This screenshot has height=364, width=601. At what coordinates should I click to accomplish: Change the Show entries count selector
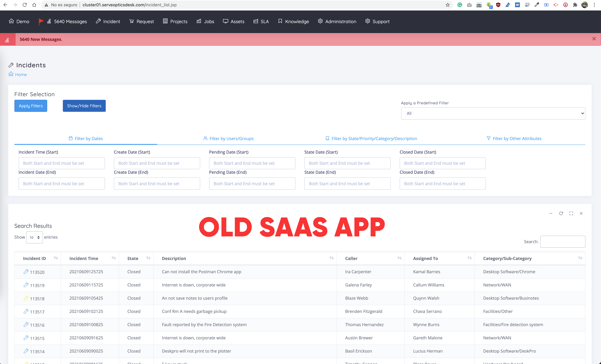pyautogui.click(x=34, y=237)
